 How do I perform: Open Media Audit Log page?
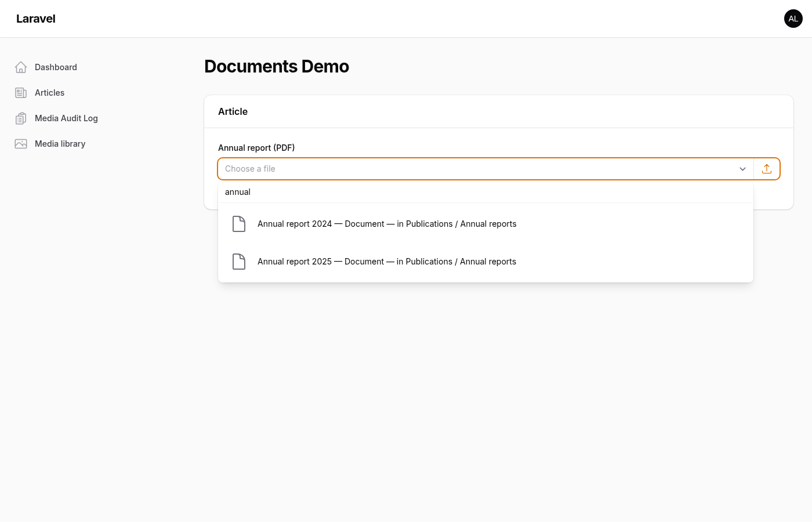tap(66, 118)
